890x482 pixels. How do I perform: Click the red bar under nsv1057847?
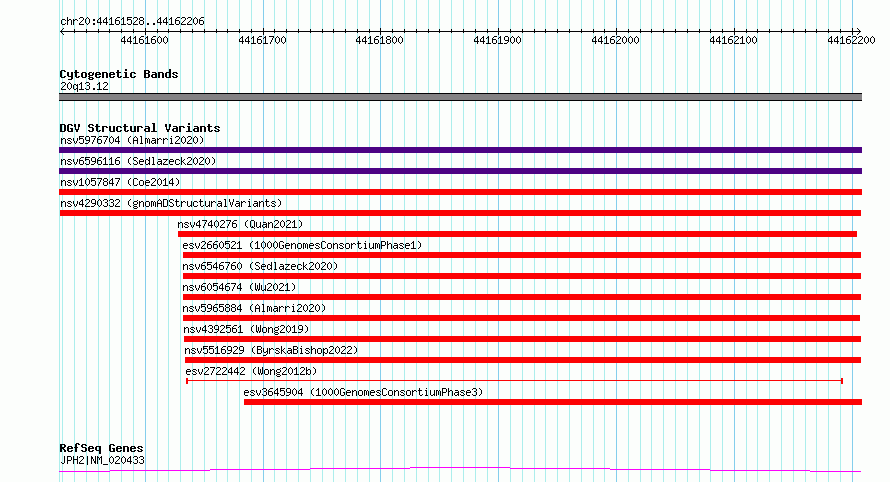point(460,192)
